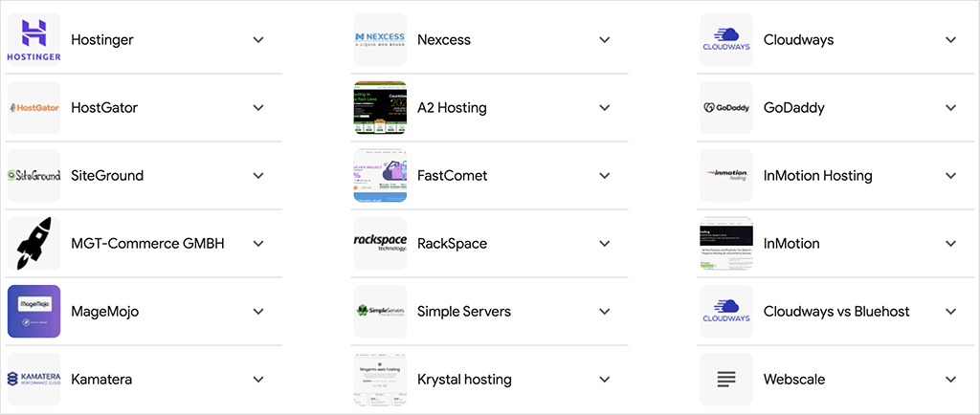This screenshot has height=415, width=980.
Task: Click the SiteGround logo image
Action: [x=33, y=175]
